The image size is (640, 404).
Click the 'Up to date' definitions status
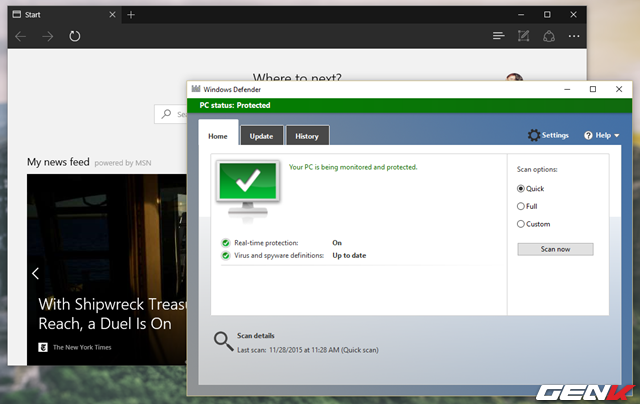click(349, 255)
